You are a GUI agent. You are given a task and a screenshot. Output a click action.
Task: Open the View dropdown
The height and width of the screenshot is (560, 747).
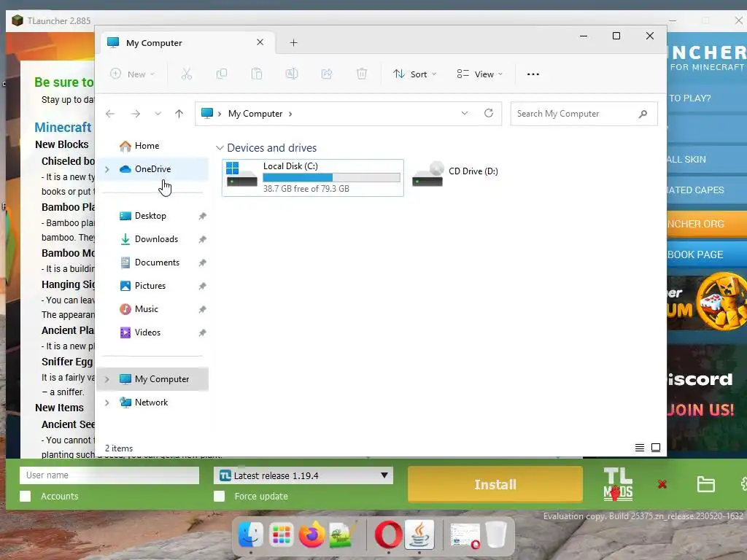pos(480,74)
